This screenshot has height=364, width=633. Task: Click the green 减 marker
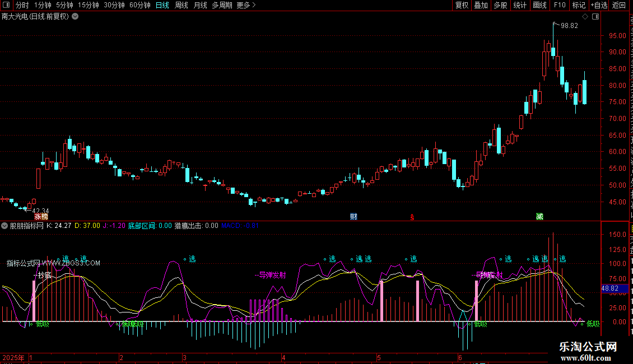tap(539, 217)
